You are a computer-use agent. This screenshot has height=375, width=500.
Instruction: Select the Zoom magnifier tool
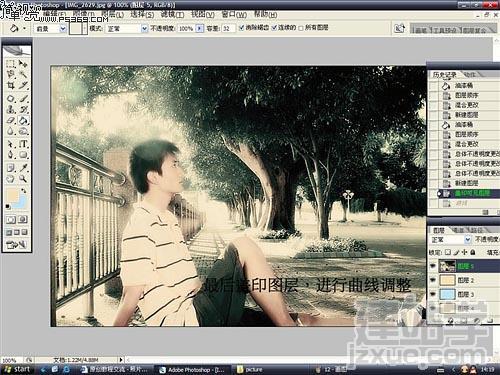pyautogui.click(x=23, y=179)
